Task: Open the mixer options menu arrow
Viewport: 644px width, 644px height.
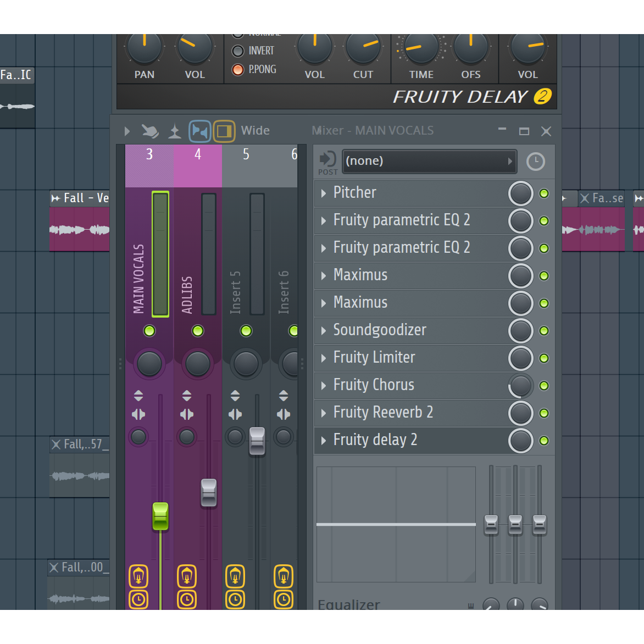Action: [127, 131]
